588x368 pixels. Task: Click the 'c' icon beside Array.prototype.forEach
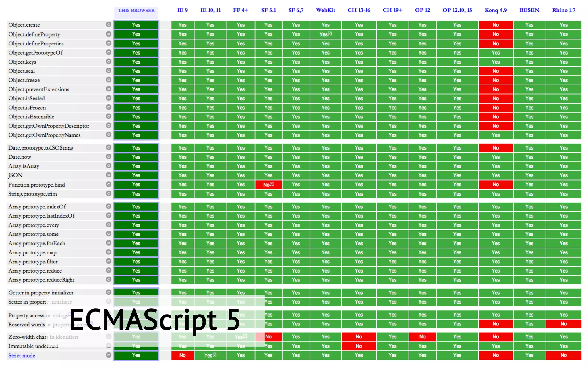109,243
